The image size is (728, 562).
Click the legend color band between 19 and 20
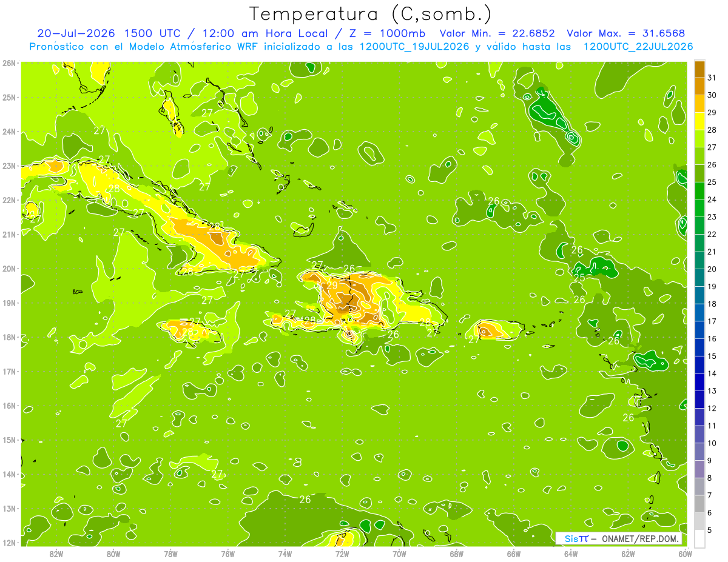[699, 278]
